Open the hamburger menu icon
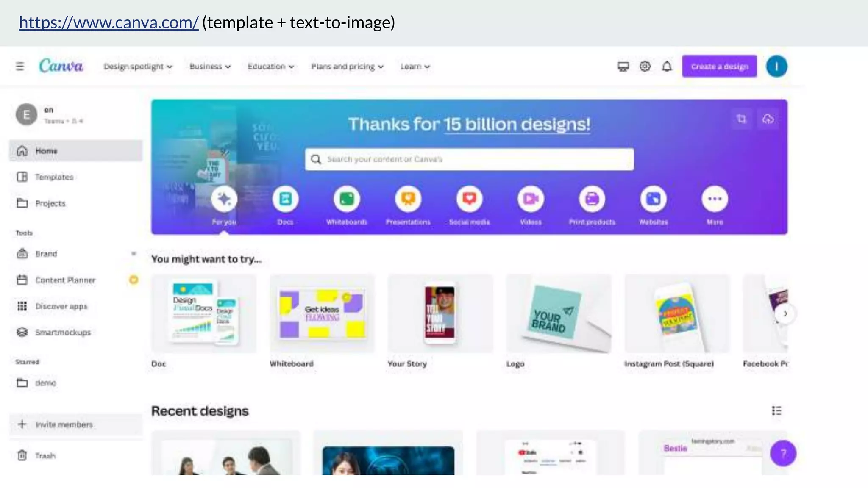 point(19,67)
